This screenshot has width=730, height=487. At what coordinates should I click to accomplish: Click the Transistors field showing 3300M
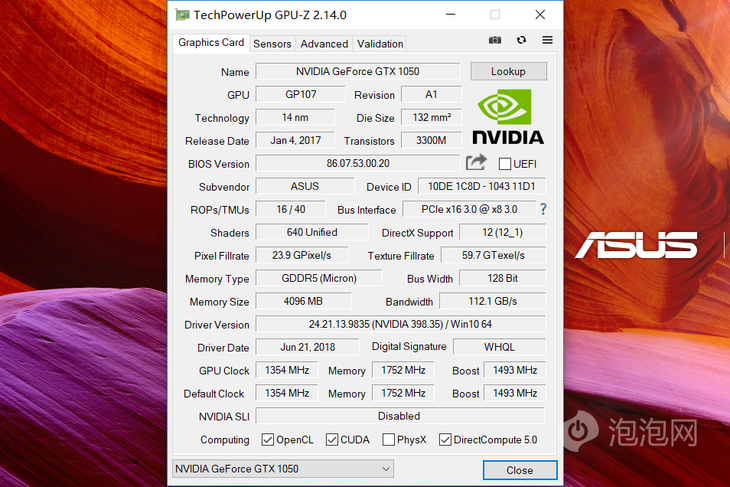coord(431,141)
